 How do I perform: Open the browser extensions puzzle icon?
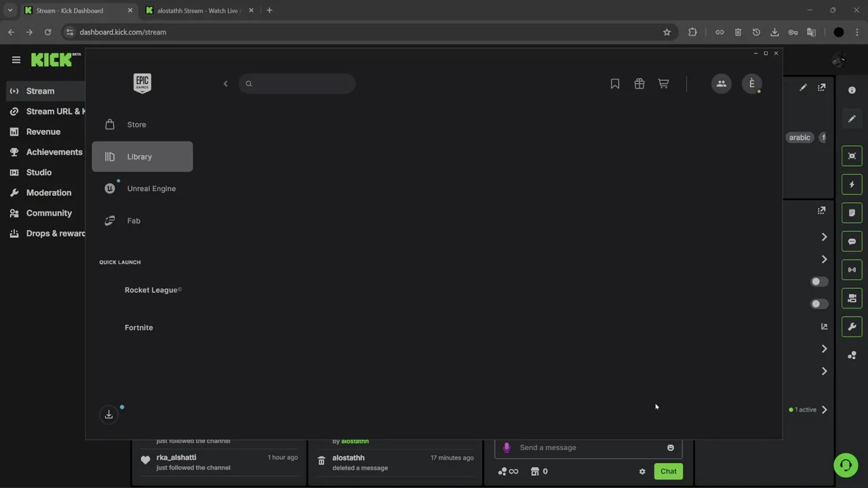pos(692,32)
